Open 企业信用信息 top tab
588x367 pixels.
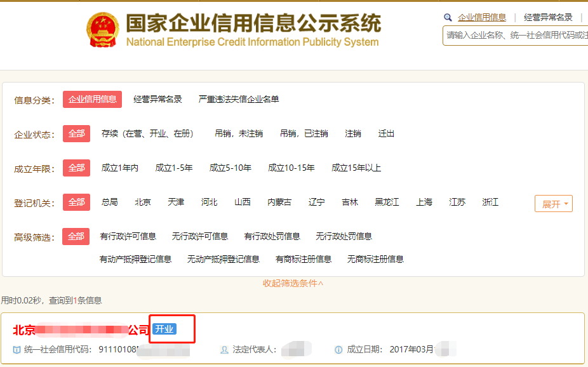482,18
